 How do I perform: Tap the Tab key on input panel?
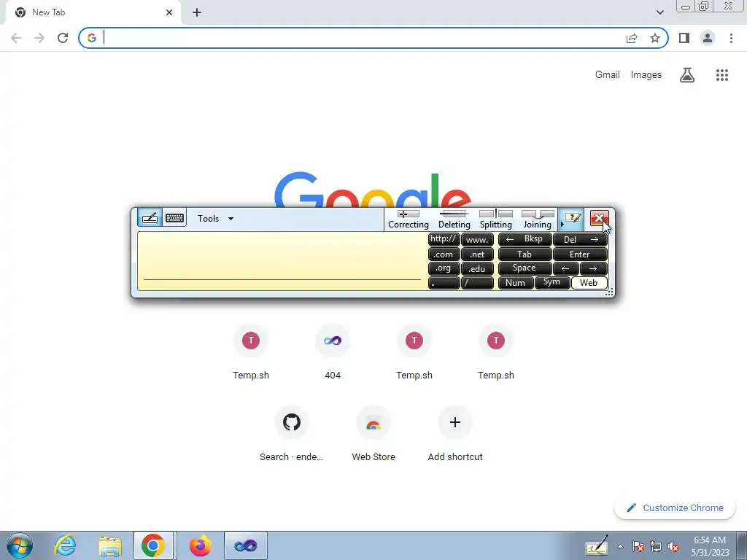pyautogui.click(x=525, y=254)
